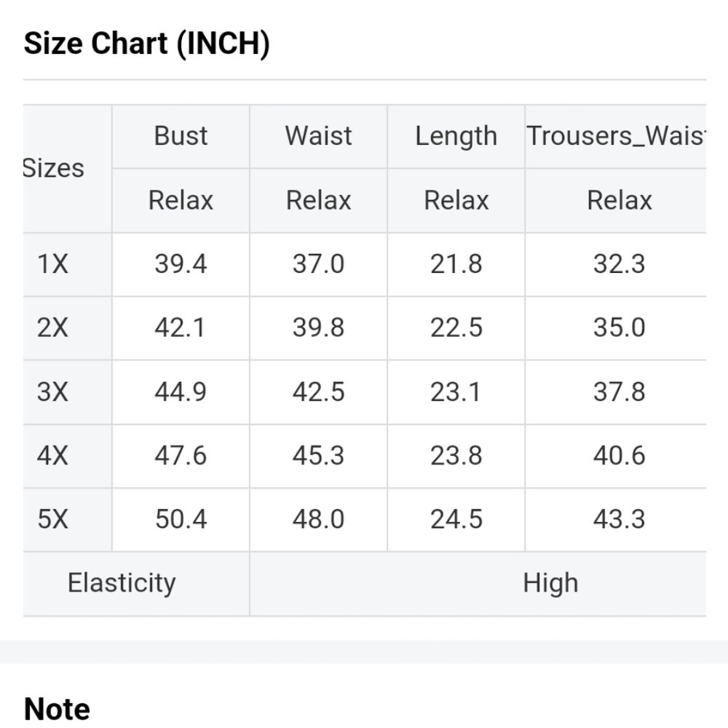
Task: Select the Length column header
Action: pyautogui.click(x=456, y=136)
